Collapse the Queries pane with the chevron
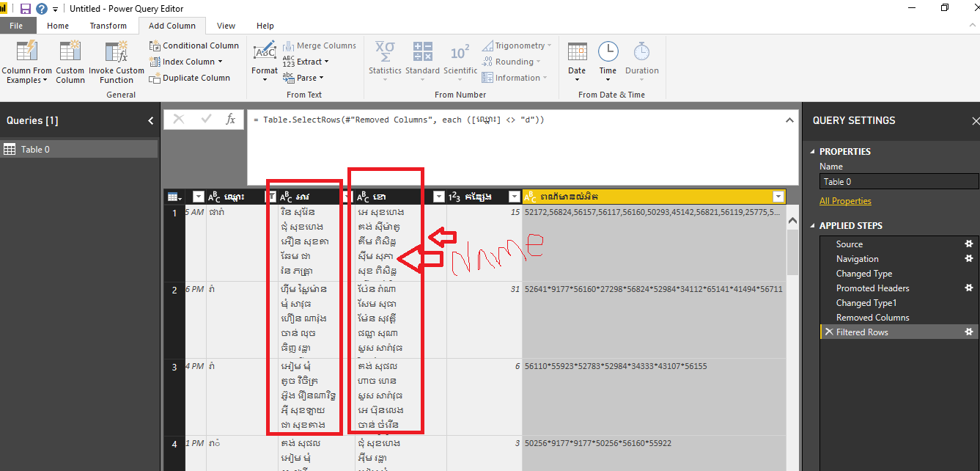 (151, 120)
